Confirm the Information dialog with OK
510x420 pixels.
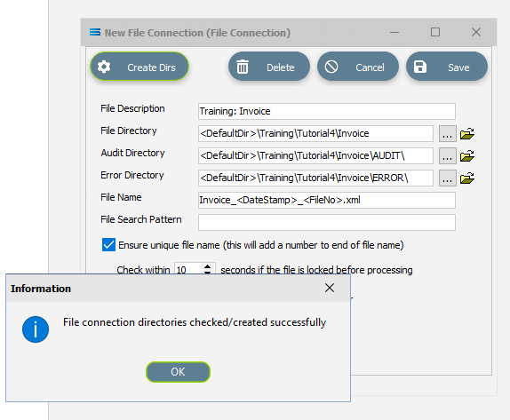coord(178,371)
